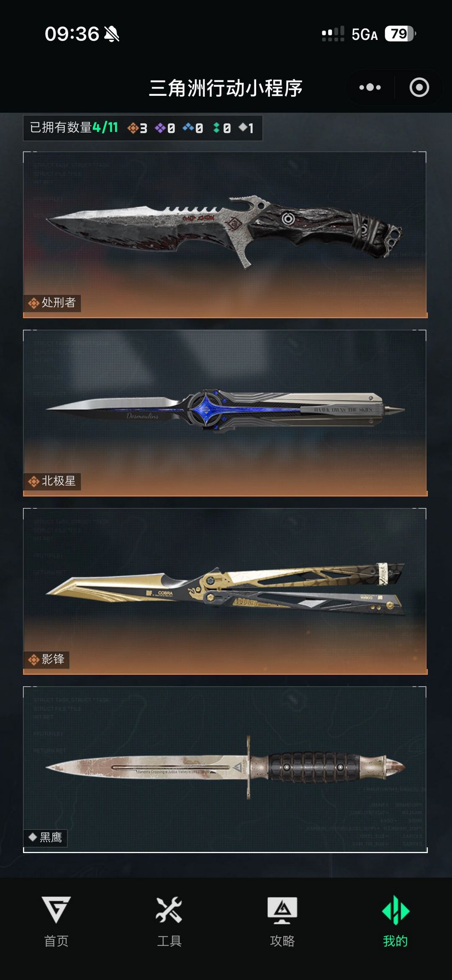This screenshot has width=452, height=980.
Task: Close the mini program via circle icon
Action: click(419, 87)
